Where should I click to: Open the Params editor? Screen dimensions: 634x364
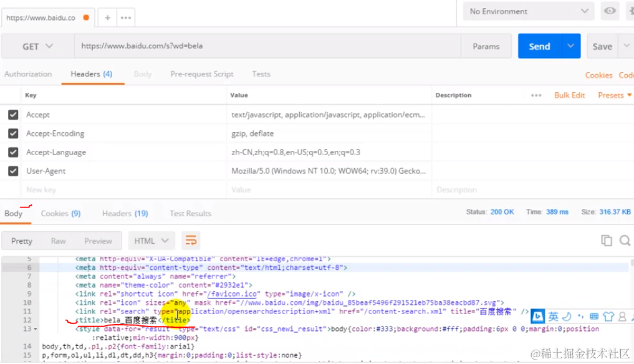point(486,46)
